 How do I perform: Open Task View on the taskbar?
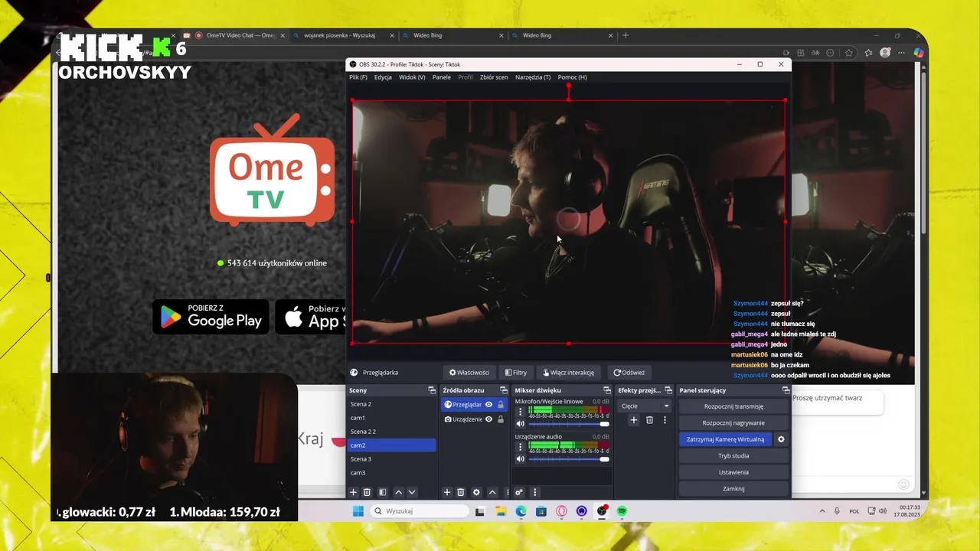pyautogui.click(x=480, y=511)
